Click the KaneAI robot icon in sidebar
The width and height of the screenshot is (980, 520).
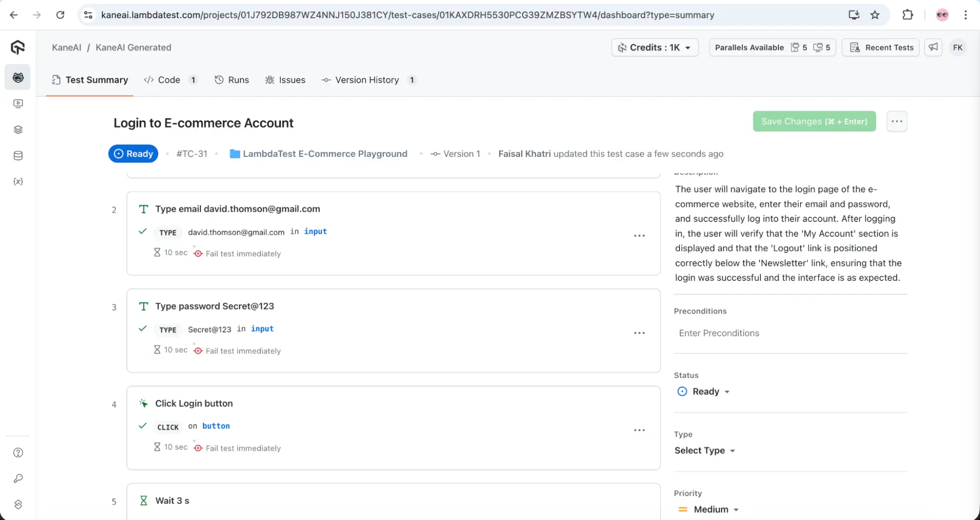[18, 77]
